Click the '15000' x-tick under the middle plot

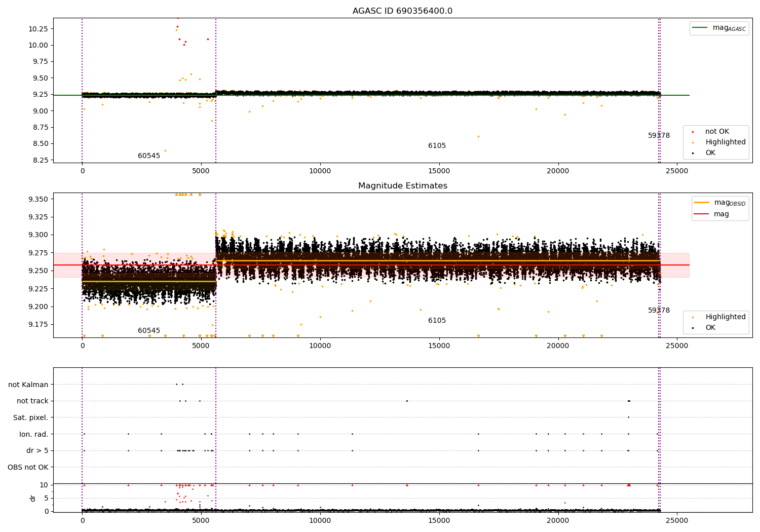439,346
